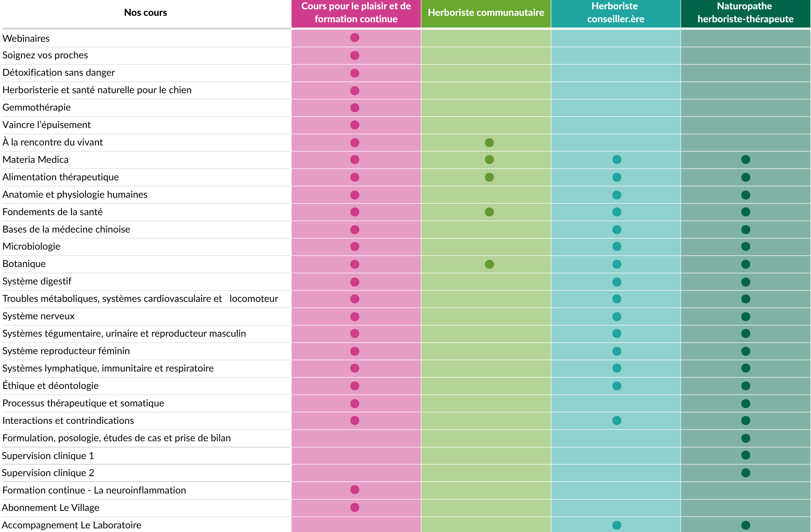Viewport: 811px width, 532px height.
Task: Click the pink dot in the Webinaires row
Action: 355,38
